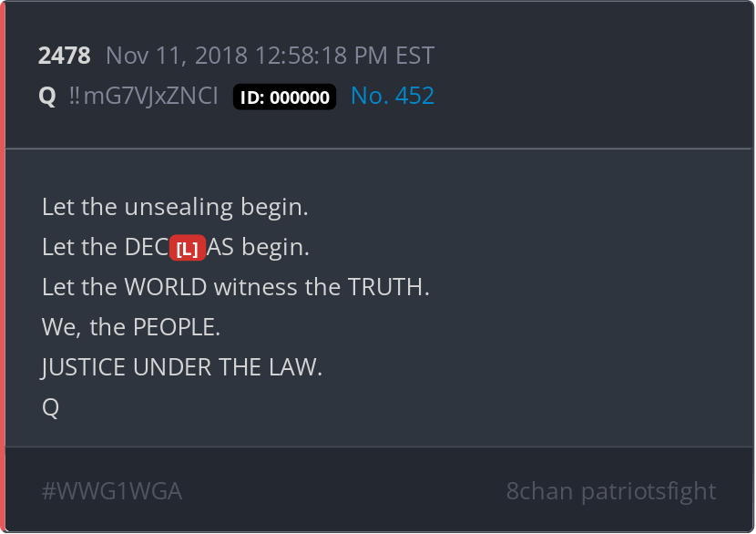The image size is (756, 534).
Task: Select the post number 2478
Action: pos(64,55)
